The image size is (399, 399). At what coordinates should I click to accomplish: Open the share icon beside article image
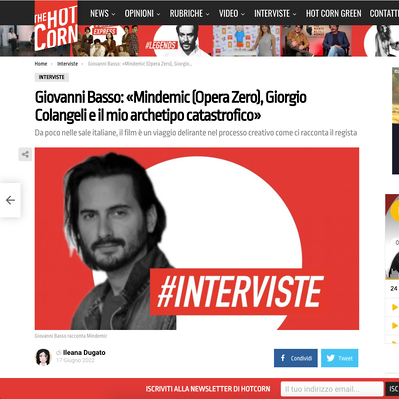click(25, 154)
